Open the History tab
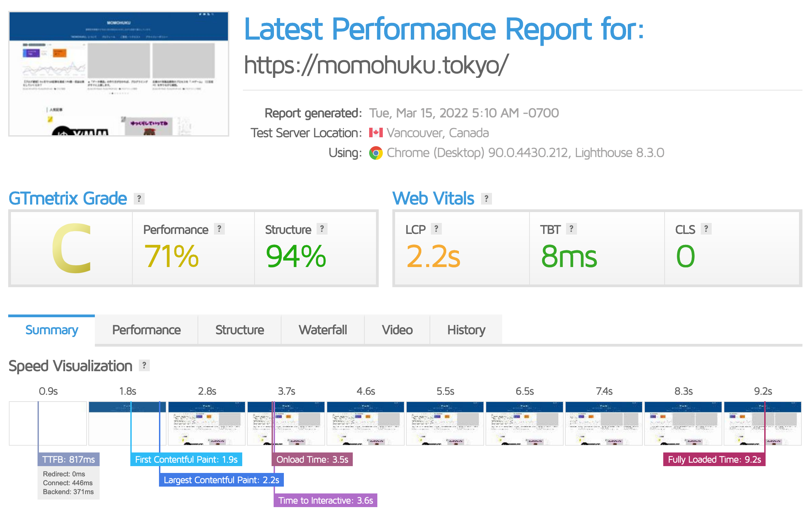The height and width of the screenshot is (517, 812). pos(466,330)
